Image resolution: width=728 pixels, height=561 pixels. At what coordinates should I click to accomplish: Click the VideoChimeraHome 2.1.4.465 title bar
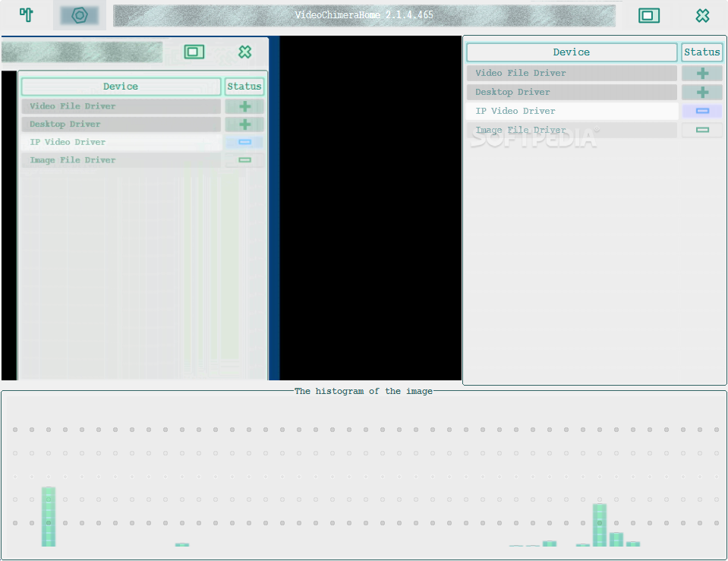coord(364,15)
